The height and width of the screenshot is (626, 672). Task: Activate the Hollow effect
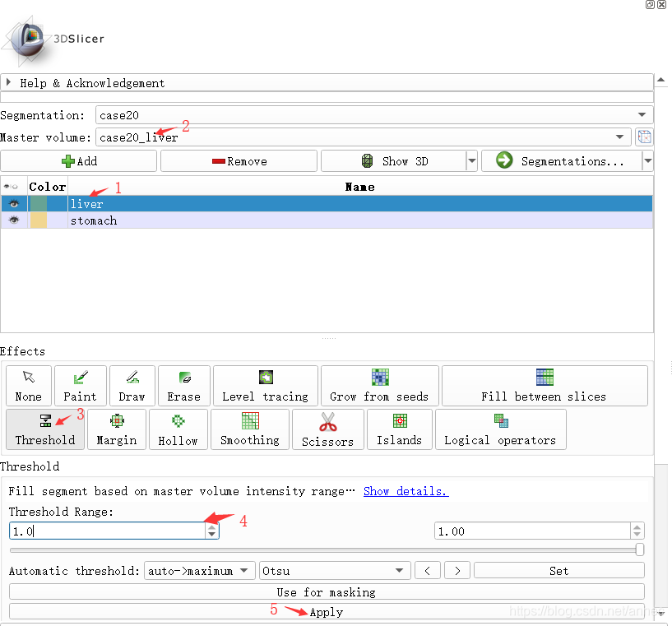tap(178, 429)
